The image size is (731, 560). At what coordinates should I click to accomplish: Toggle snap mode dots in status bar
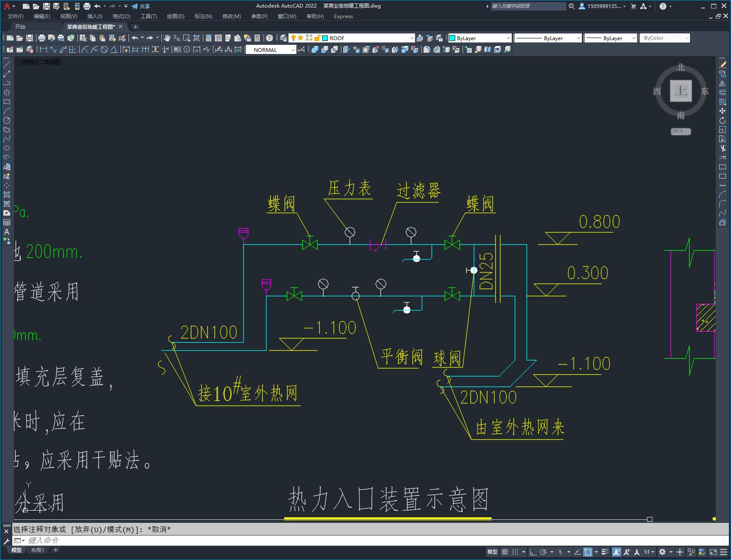515,552
